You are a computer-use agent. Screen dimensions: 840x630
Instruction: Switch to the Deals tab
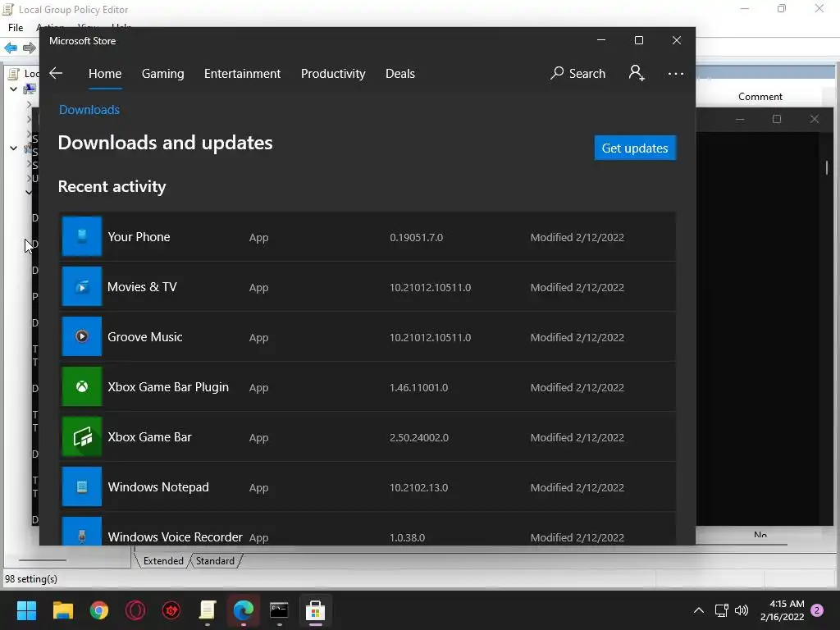[x=400, y=73]
